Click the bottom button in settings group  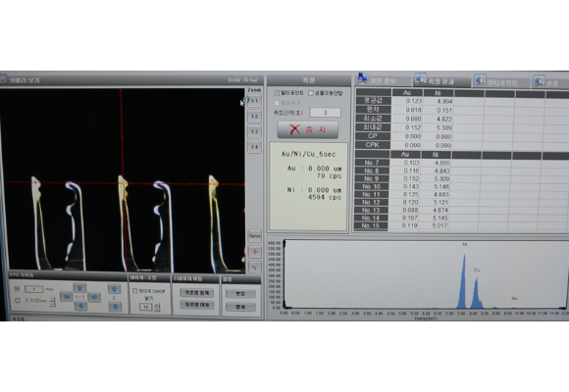pyautogui.click(x=240, y=307)
